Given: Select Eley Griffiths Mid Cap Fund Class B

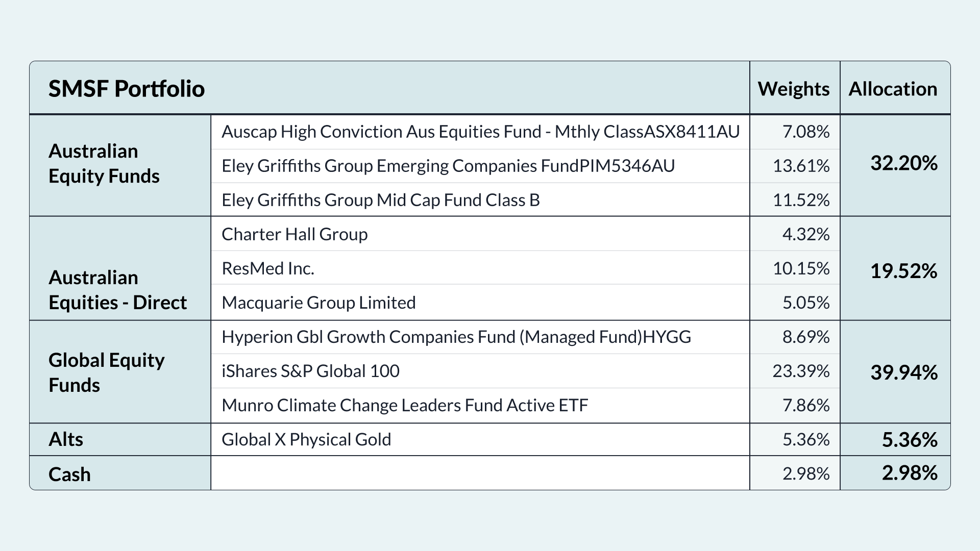Looking at the screenshot, I should pos(381,200).
